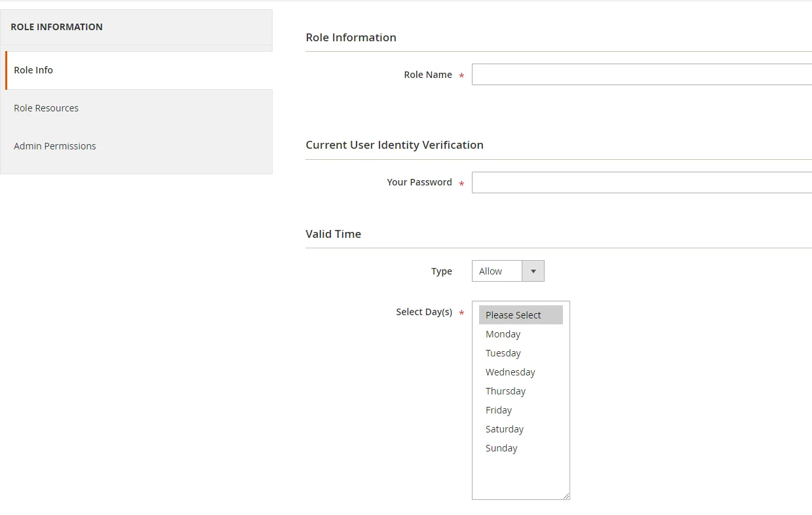Choose Sunday in the Select Day(s) list
The image size is (812, 515).
pyautogui.click(x=501, y=448)
